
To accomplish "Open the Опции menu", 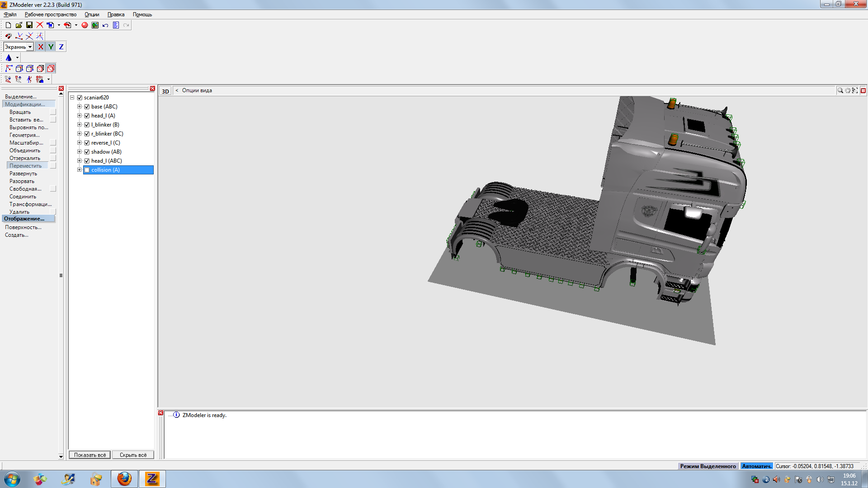I will (x=92, y=14).
